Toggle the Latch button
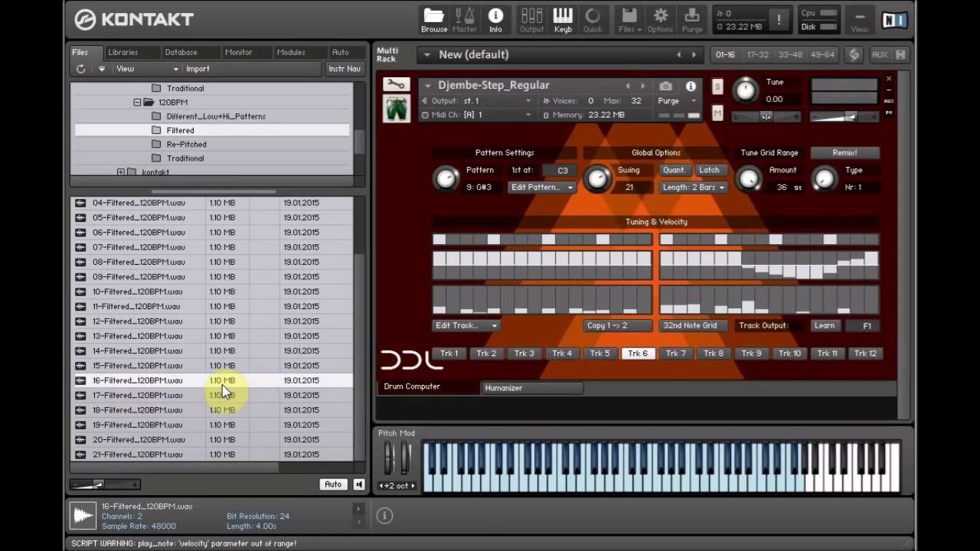The image size is (980, 551). click(x=709, y=171)
